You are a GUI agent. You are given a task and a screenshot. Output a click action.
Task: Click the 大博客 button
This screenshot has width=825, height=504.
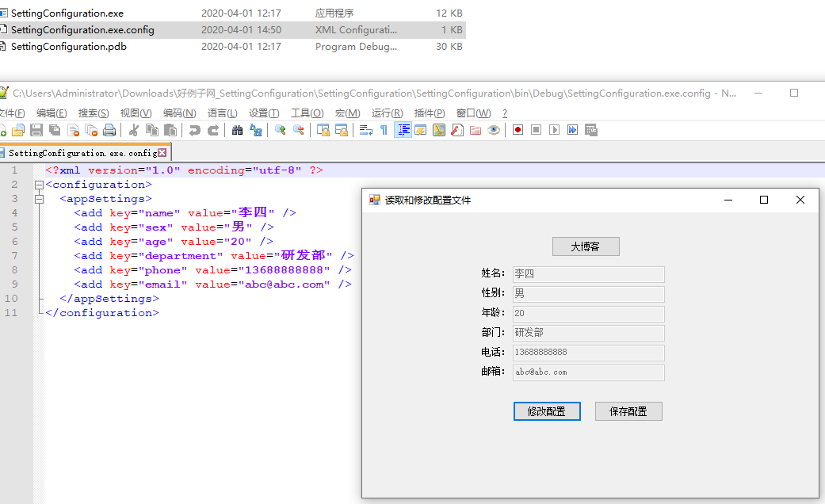(x=586, y=246)
